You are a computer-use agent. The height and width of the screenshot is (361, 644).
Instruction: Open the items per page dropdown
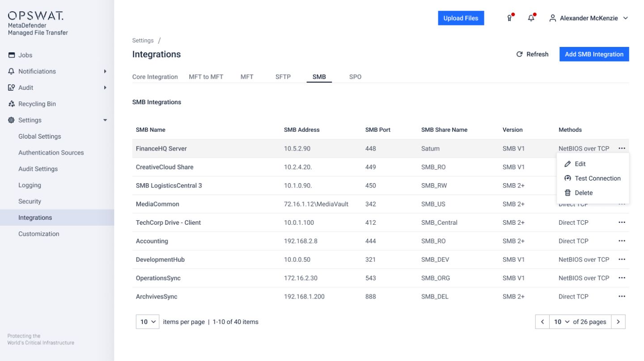coord(147,322)
